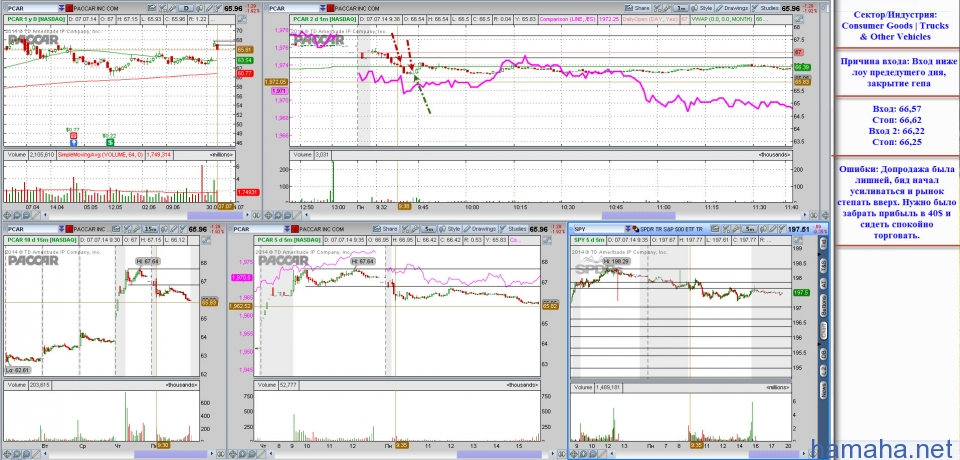Open the Style menu in the bottom-middle PCAR chart
960x460 pixels.
(x=449, y=229)
